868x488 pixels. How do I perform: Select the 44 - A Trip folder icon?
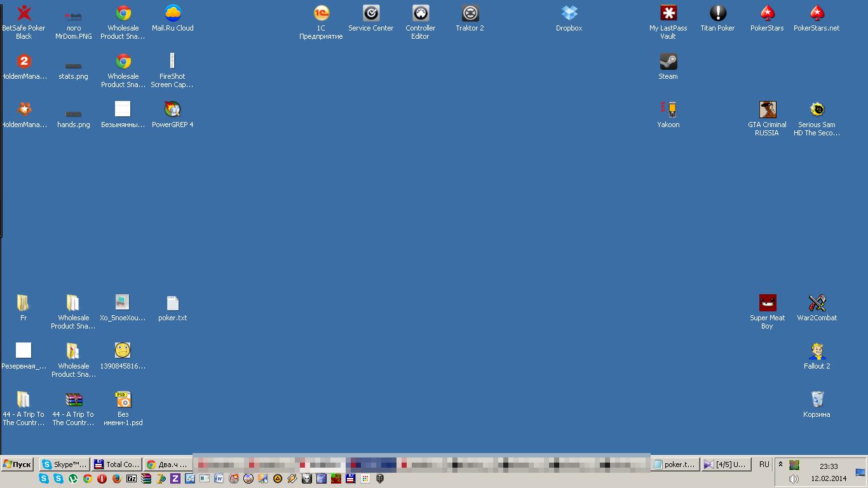[24, 409]
